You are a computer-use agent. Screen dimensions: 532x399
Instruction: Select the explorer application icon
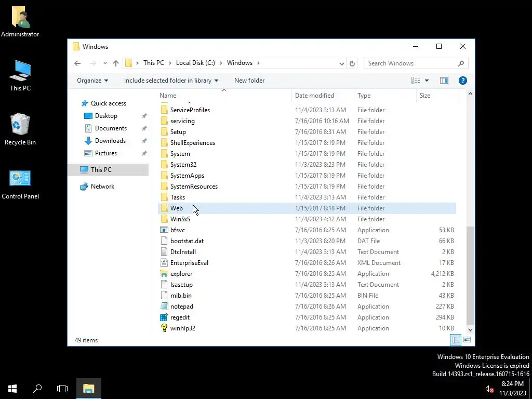coord(164,273)
